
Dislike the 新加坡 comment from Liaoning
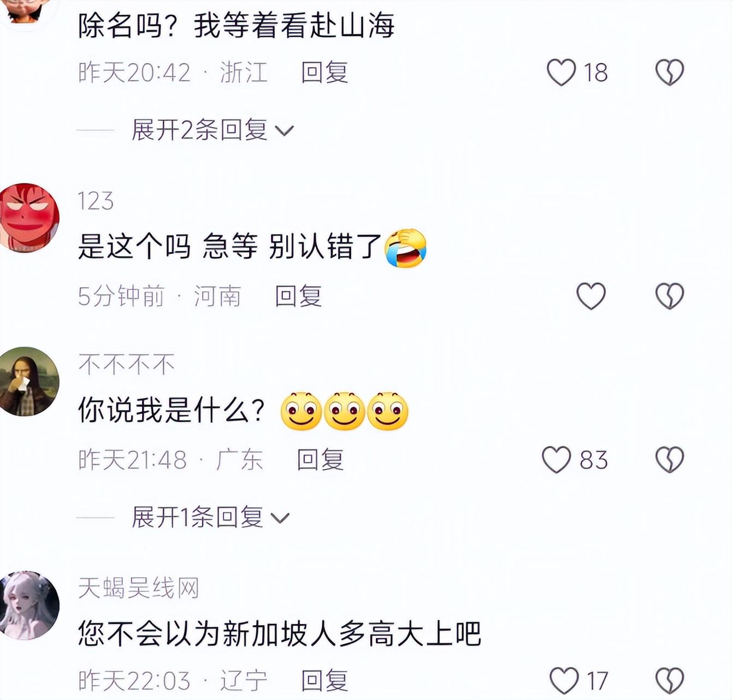(x=670, y=681)
